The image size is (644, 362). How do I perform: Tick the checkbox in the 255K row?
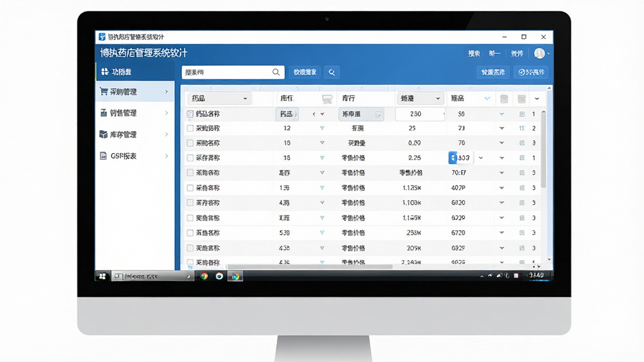(190, 233)
